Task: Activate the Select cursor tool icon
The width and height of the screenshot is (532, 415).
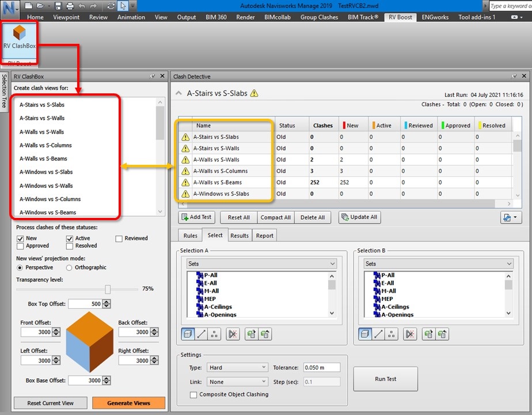Action: pos(123,6)
